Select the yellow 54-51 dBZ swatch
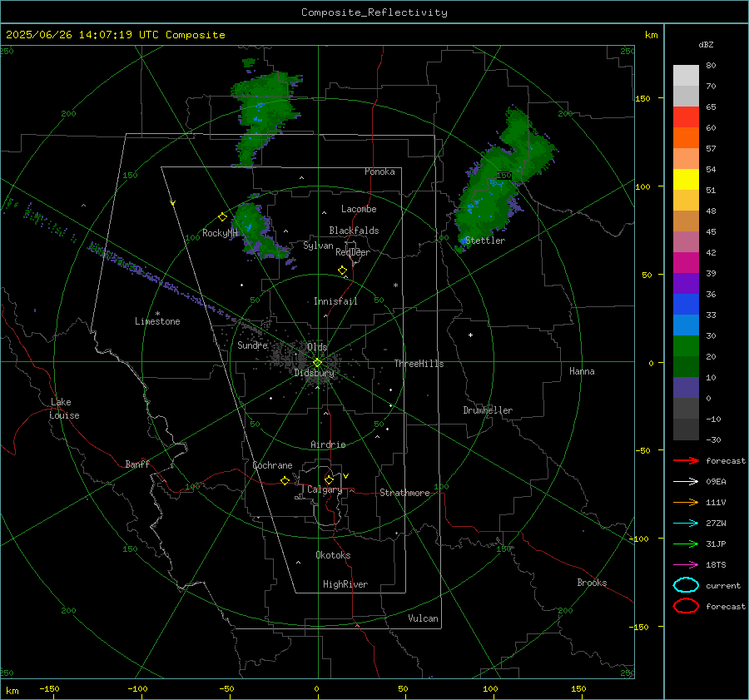749x700 pixels. click(686, 180)
